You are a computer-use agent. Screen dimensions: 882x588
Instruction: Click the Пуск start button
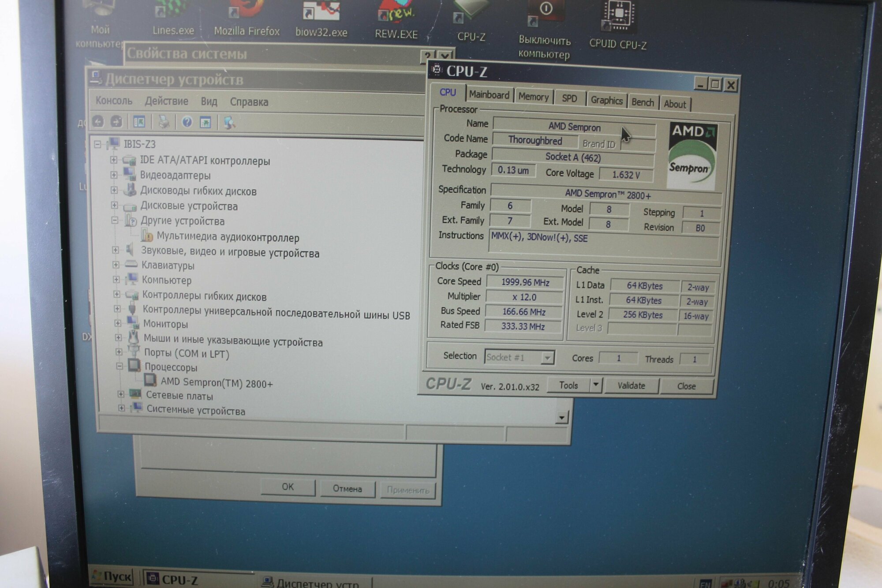click(x=112, y=577)
